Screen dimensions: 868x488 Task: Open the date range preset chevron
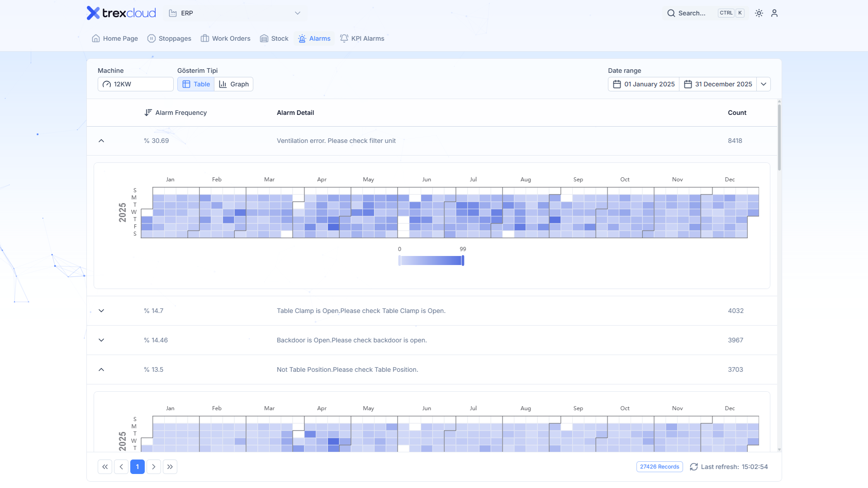[x=764, y=84]
